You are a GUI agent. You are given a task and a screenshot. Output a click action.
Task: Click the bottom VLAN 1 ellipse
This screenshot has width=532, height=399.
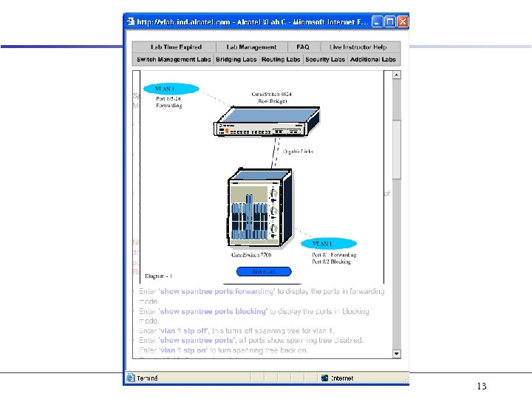pos(329,244)
